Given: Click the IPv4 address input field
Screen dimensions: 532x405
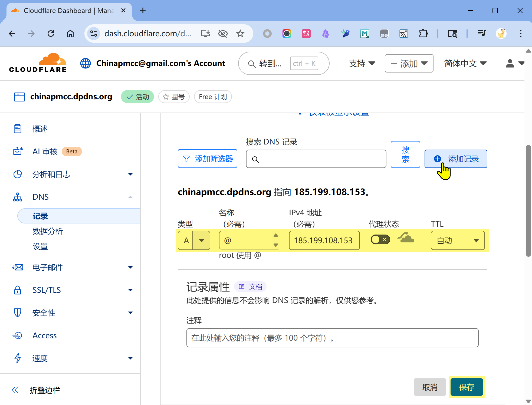Looking at the screenshot, I should coord(324,240).
